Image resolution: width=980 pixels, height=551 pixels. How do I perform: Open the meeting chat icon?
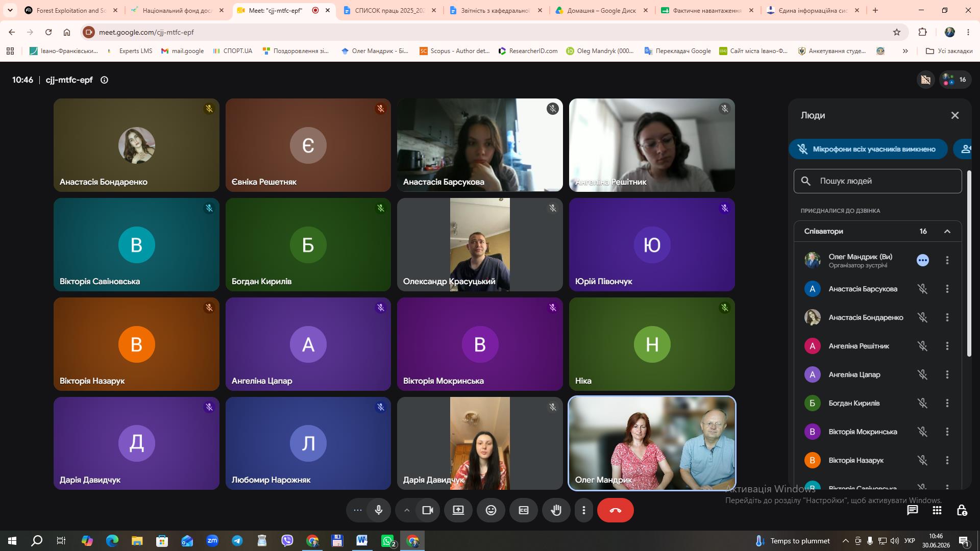913,510
